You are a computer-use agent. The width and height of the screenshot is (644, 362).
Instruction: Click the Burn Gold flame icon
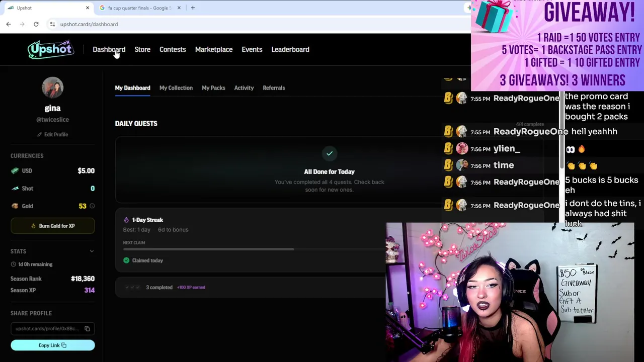tap(33, 226)
